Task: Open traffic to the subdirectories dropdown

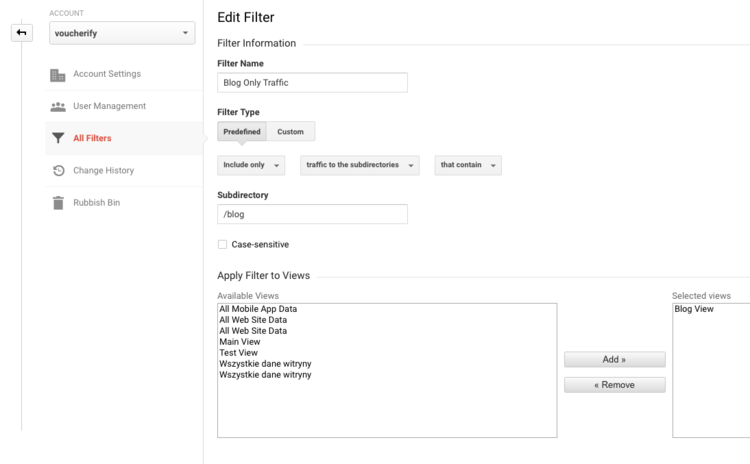Action: tap(360, 165)
